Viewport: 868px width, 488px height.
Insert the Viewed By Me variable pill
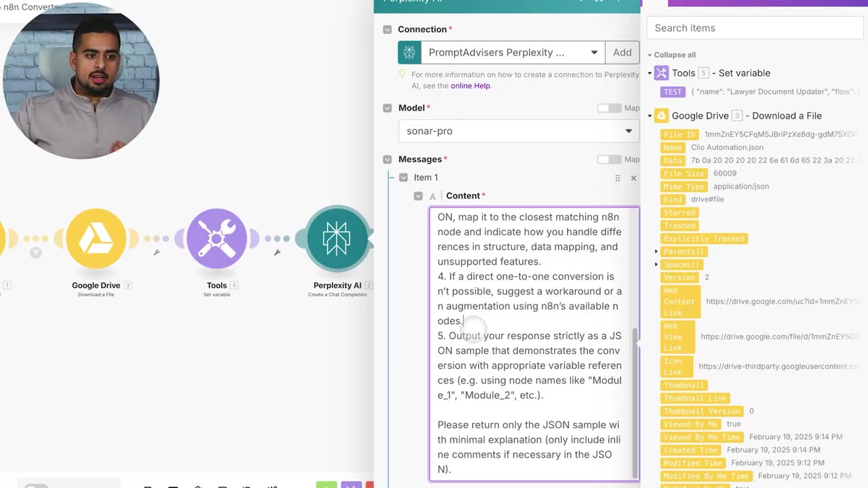(690, 424)
